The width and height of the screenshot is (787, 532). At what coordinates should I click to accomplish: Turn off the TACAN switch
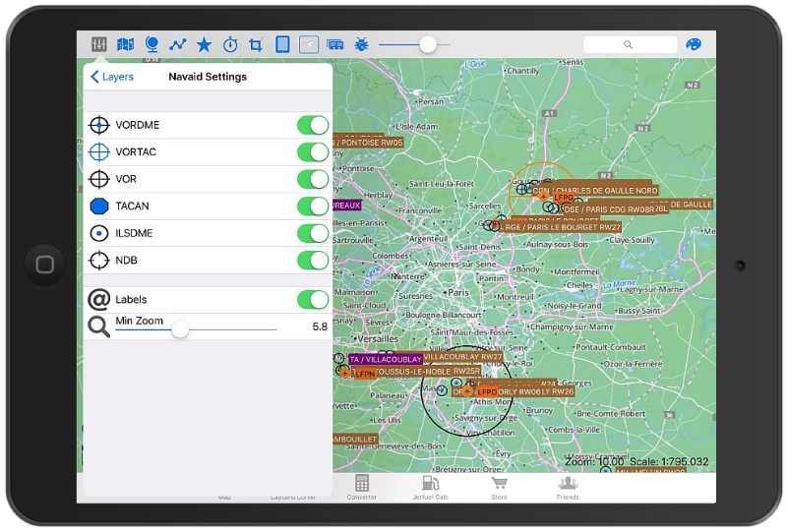[x=313, y=207]
